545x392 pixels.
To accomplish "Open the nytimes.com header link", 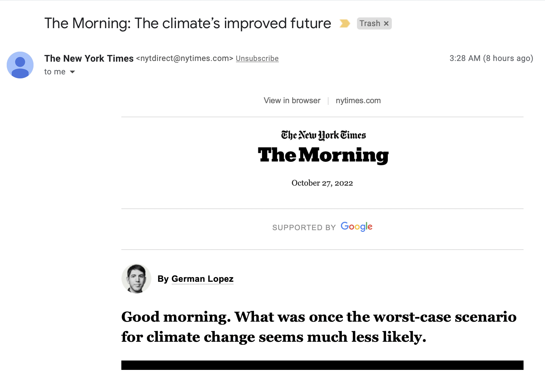I will (x=358, y=101).
